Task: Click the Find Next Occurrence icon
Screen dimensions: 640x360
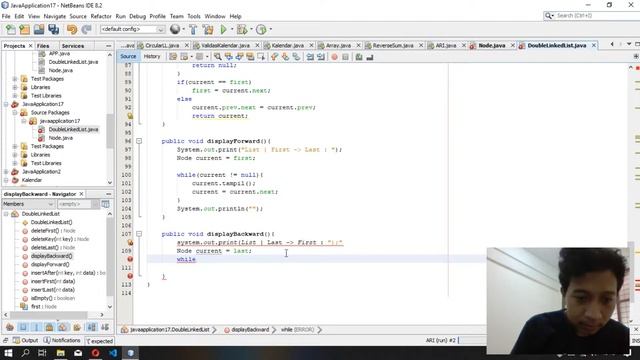Action: tap(239, 57)
